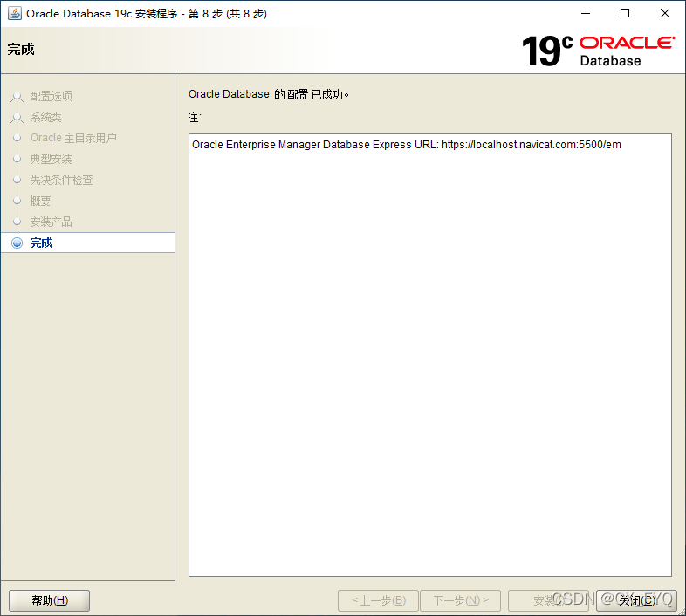Maximize the installer window
The height and width of the screenshot is (616, 686).
[x=625, y=14]
